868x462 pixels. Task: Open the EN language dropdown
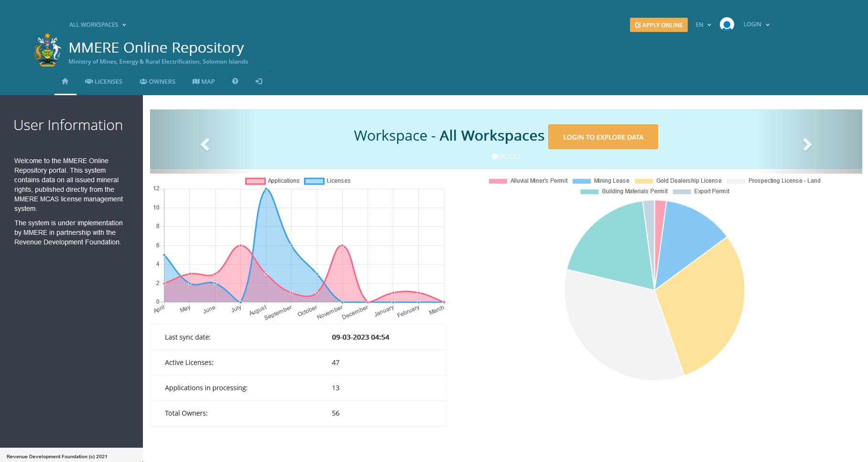point(703,25)
